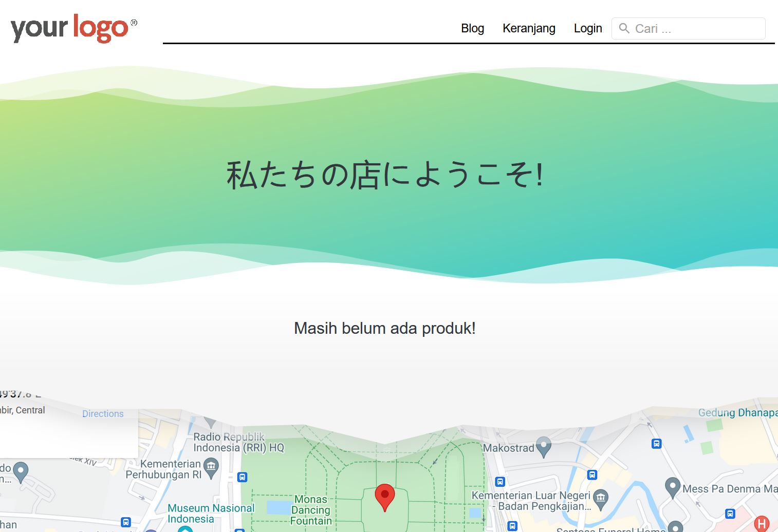Click the Mess Pa Denma map pin

tap(672, 487)
